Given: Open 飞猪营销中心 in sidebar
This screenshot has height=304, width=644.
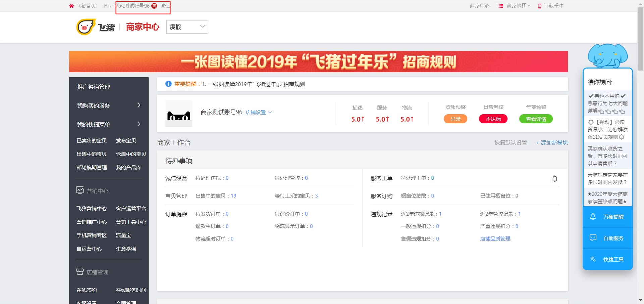Looking at the screenshot, I should [x=92, y=208].
